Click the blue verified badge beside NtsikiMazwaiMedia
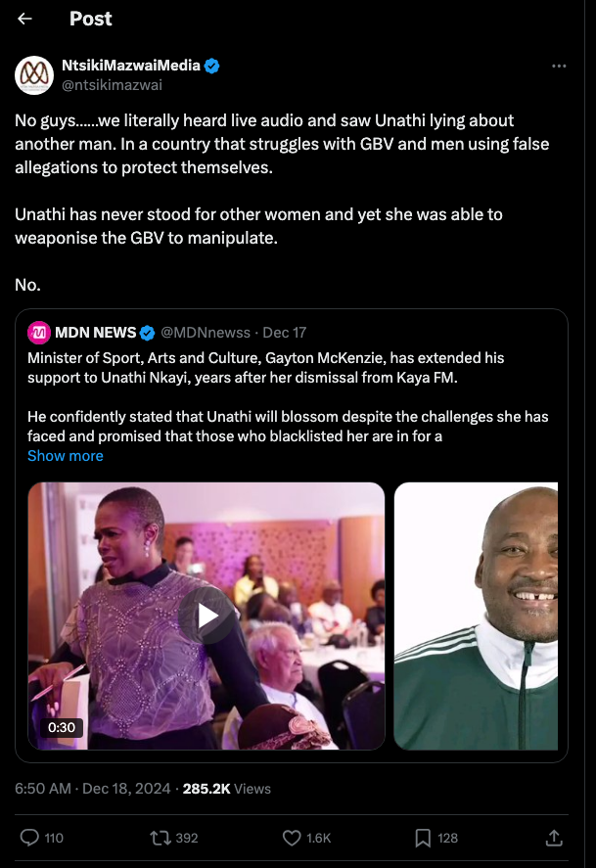Viewport: 596px width, 868px height. point(212,66)
